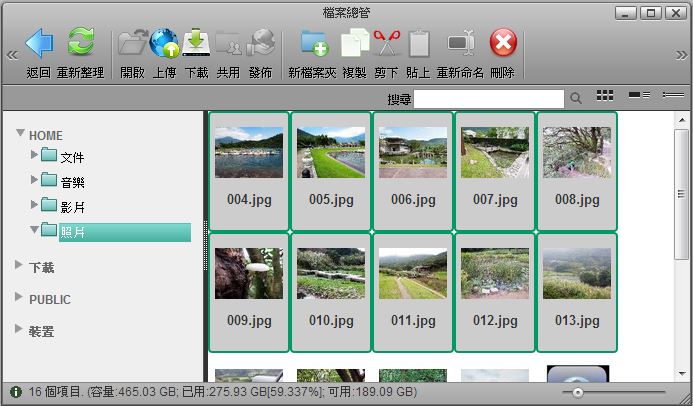Click the 上傳 upload globe icon
The width and height of the screenshot is (693, 406).
pyautogui.click(x=164, y=44)
